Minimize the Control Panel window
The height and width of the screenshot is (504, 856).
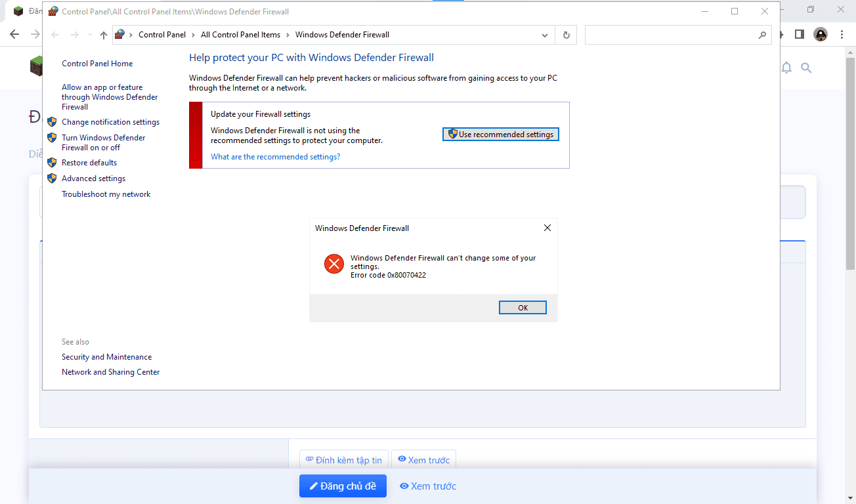pyautogui.click(x=704, y=11)
